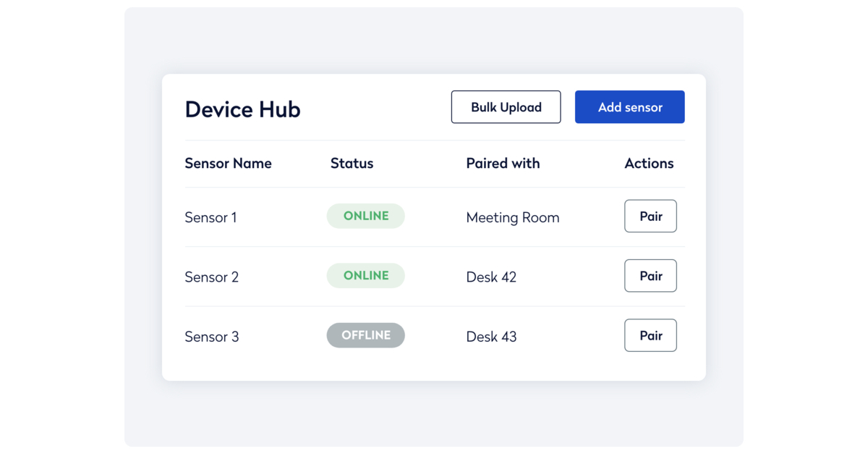This screenshot has width=868, height=454.
Task: Click the Desk 42 pairing text
Action: coord(491,277)
